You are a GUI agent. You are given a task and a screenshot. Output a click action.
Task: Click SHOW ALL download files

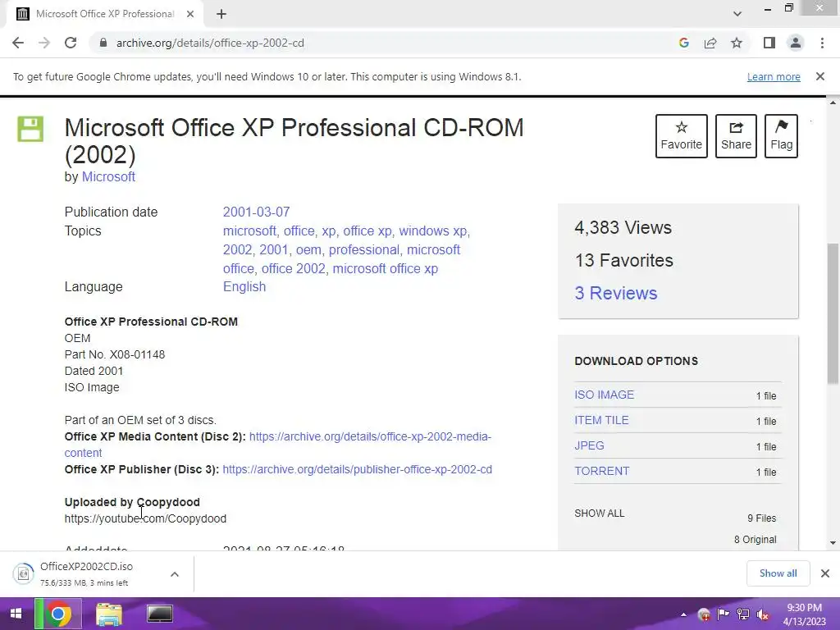tap(599, 514)
